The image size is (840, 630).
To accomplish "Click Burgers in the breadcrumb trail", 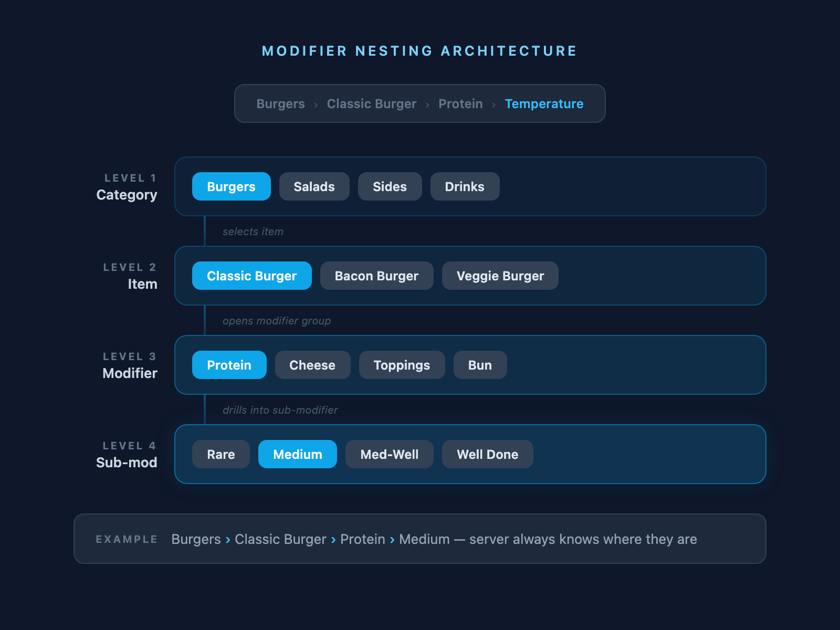I will 280,103.
